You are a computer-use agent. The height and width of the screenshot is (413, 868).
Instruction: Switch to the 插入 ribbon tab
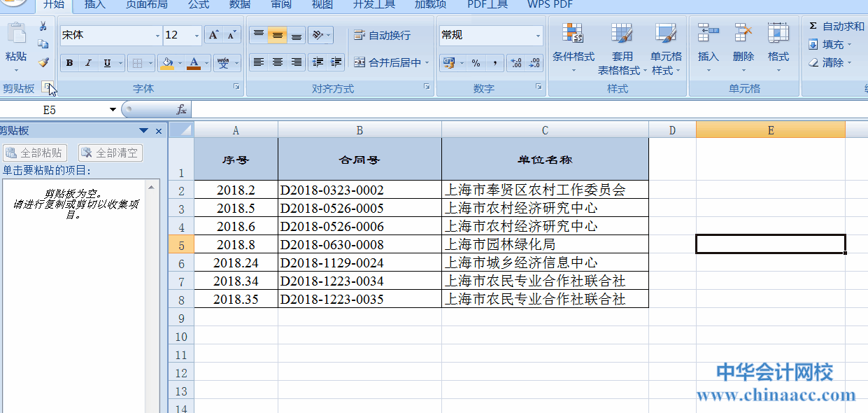point(94,5)
